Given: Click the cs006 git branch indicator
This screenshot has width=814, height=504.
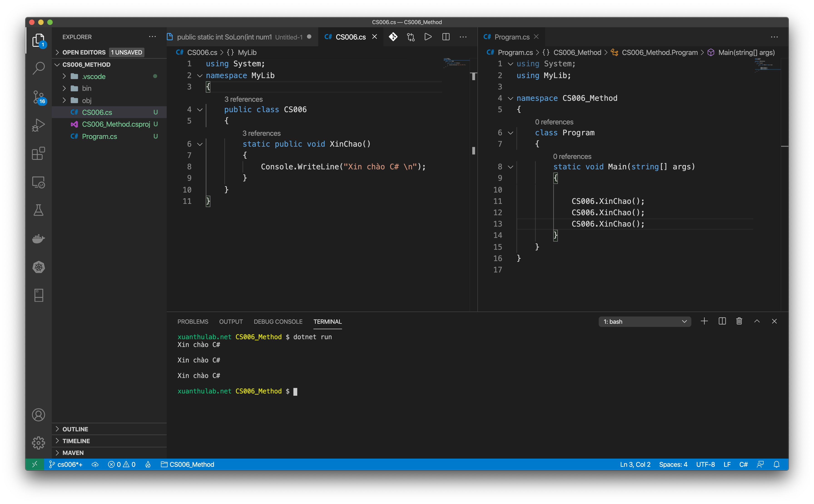Looking at the screenshot, I should (x=66, y=464).
